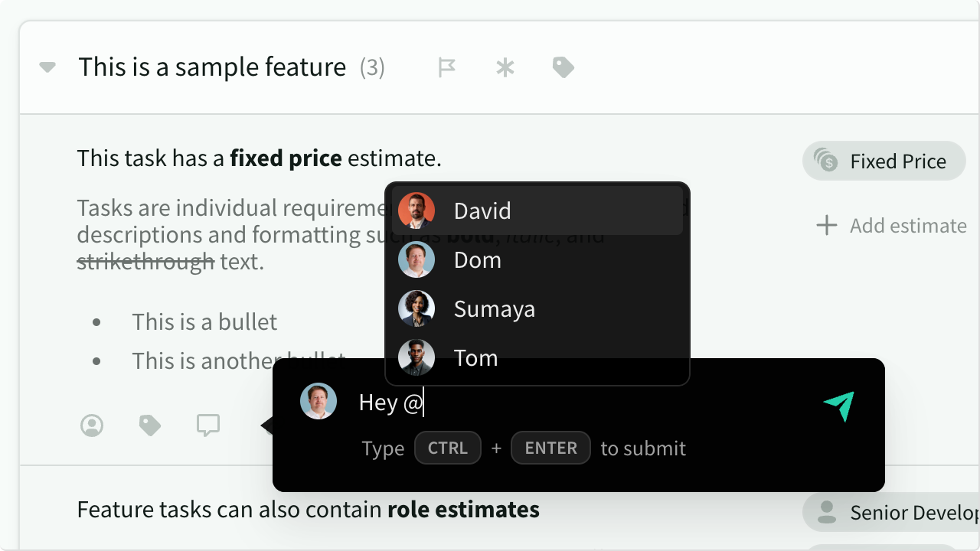
Task: Click the Senior Developer role badge
Action: [891, 512]
